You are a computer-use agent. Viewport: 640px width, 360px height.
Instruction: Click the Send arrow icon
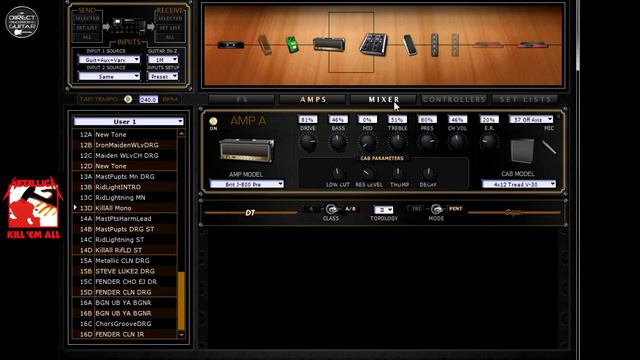click(106, 27)
